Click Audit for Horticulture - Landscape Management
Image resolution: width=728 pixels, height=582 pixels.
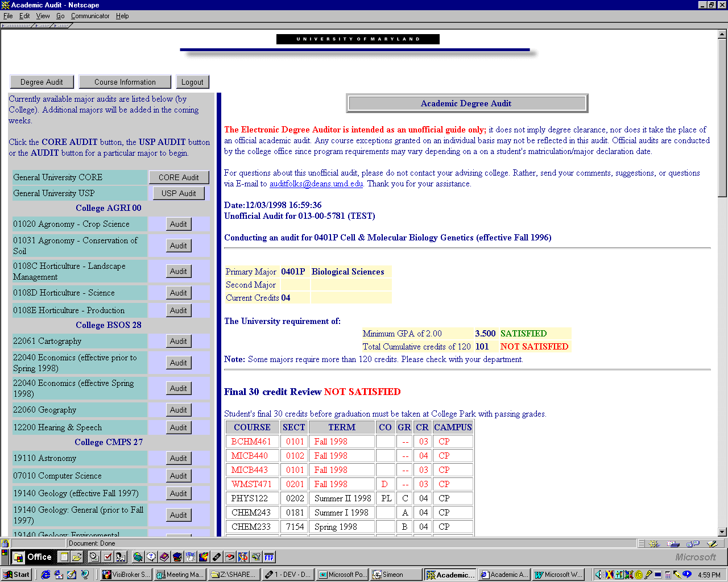(179, 271)
